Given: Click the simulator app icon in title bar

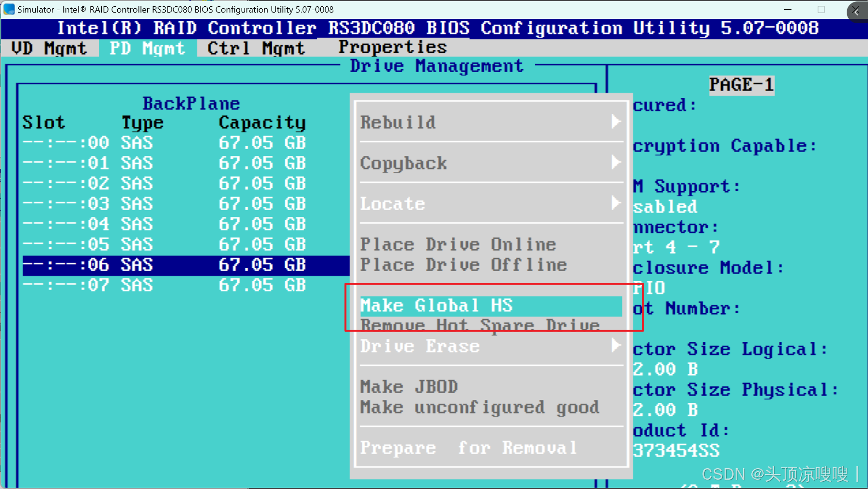Looking at the screenshot, I should pyautogui.click(x=9, y=9).
